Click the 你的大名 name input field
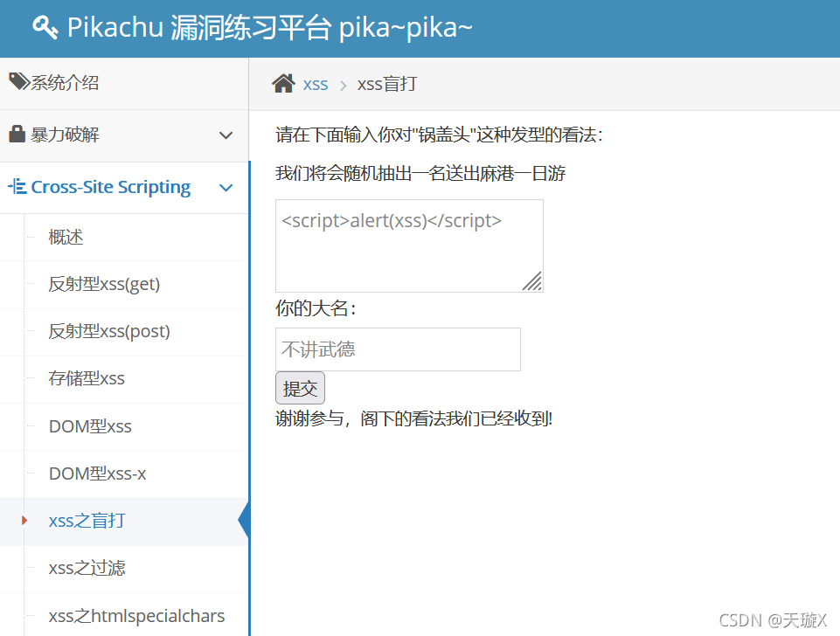Screen dimensions: 840x636 [398, 349]
